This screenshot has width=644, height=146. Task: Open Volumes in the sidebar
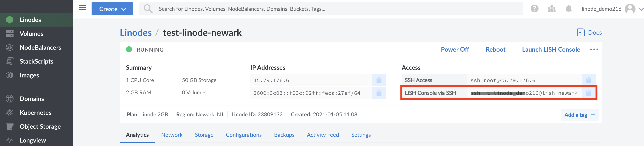(31, 34)
